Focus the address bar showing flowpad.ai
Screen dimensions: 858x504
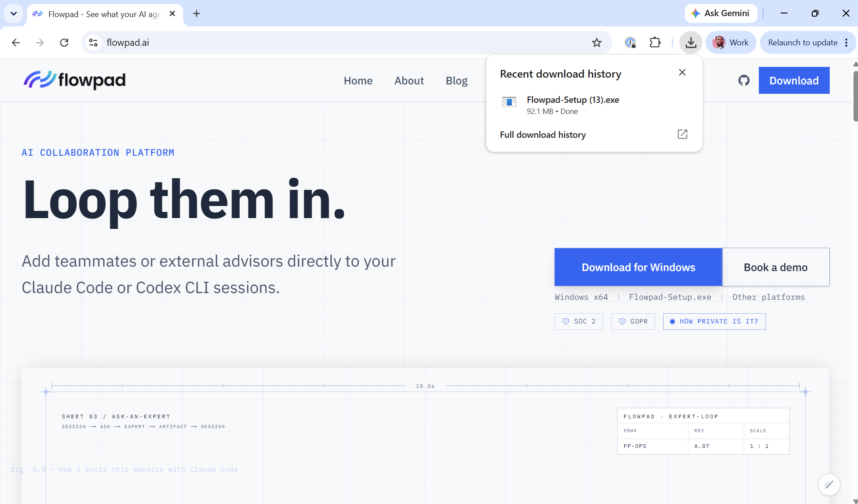coord(347,43)
